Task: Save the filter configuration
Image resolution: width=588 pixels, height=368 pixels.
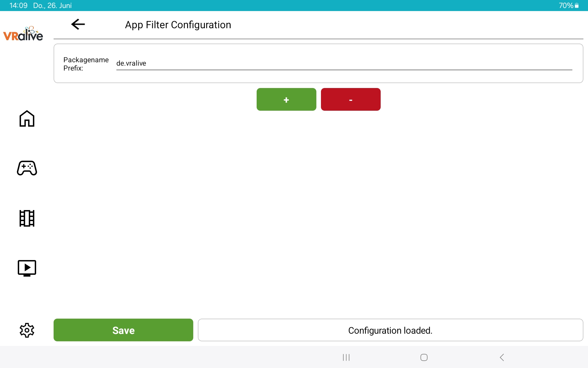Action: [x=123, y=330]
